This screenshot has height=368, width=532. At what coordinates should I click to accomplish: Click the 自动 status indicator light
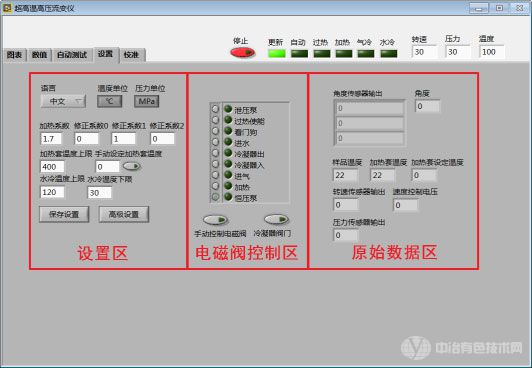(x=299, y=54)
